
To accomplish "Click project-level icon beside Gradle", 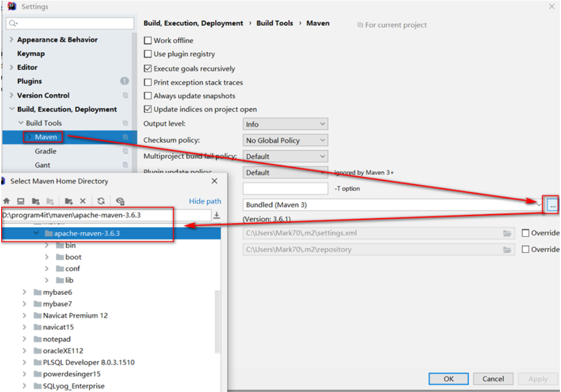I will pyautogui.click(x=125, y=151).
